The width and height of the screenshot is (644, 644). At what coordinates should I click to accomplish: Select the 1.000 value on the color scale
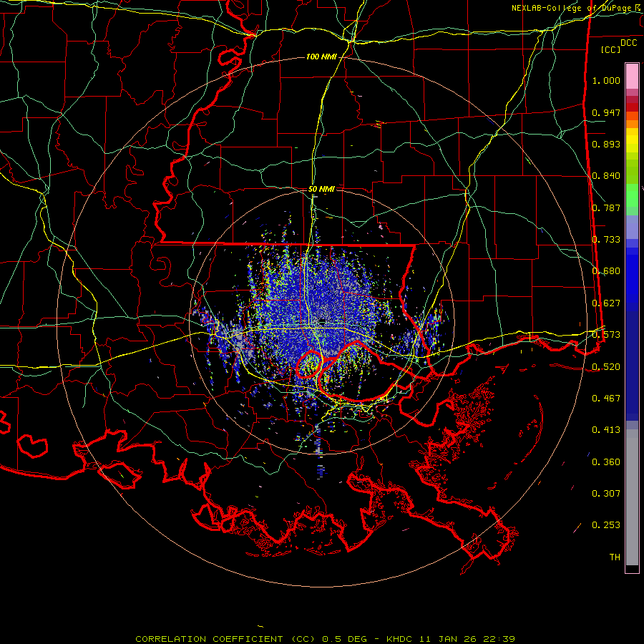pyautogui.click(x=606, y=80)
